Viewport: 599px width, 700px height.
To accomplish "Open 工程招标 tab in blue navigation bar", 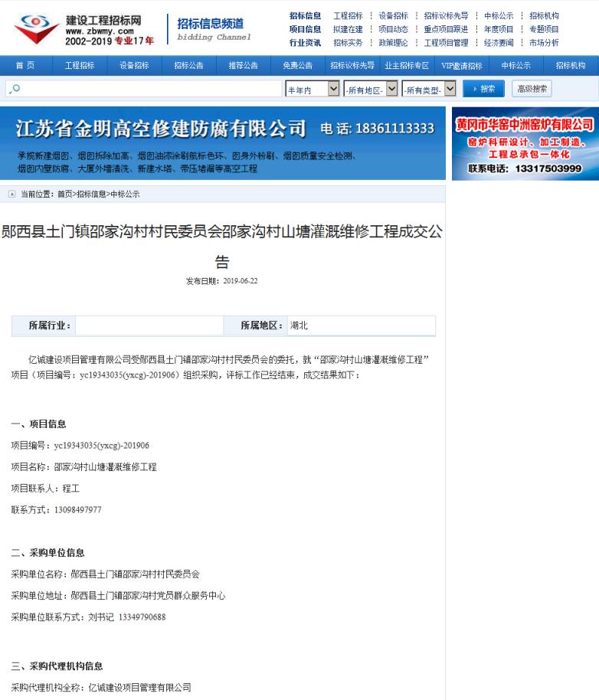I will click(x=80, y=66).
